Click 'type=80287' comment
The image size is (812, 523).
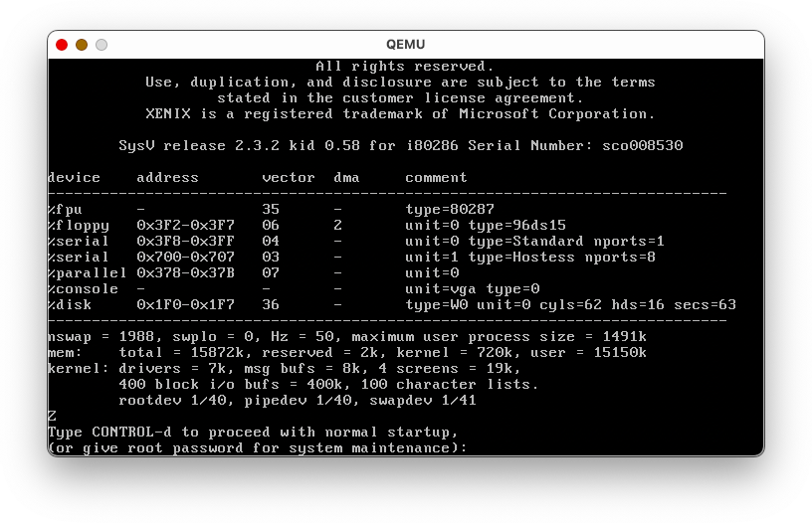tap(450, 210)
